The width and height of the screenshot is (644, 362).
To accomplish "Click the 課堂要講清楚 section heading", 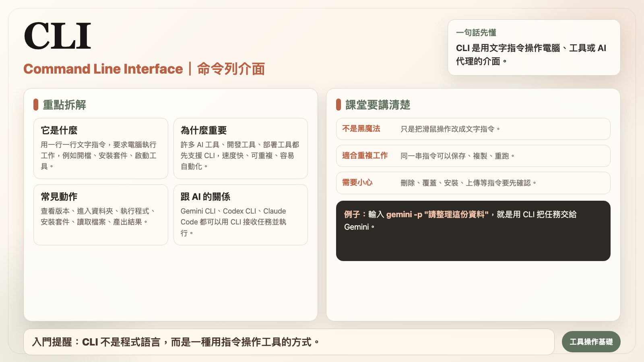I will click(378, 105).
